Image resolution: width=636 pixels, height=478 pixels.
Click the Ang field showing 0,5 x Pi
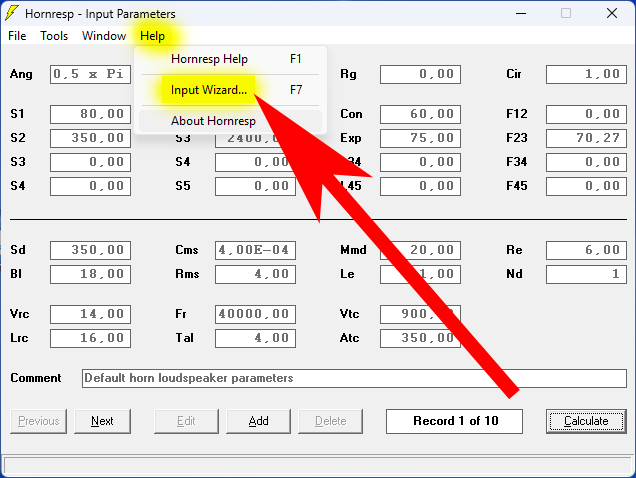(x=90, y=74)
